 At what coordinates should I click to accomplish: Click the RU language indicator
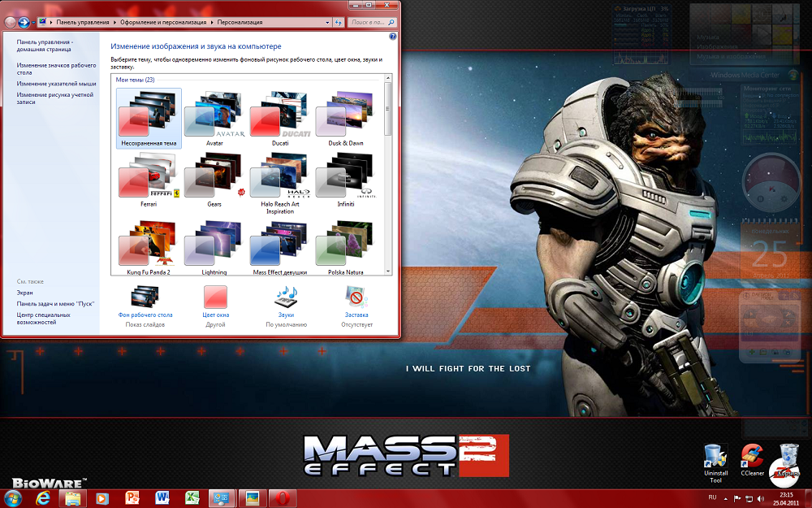(713, 497)
